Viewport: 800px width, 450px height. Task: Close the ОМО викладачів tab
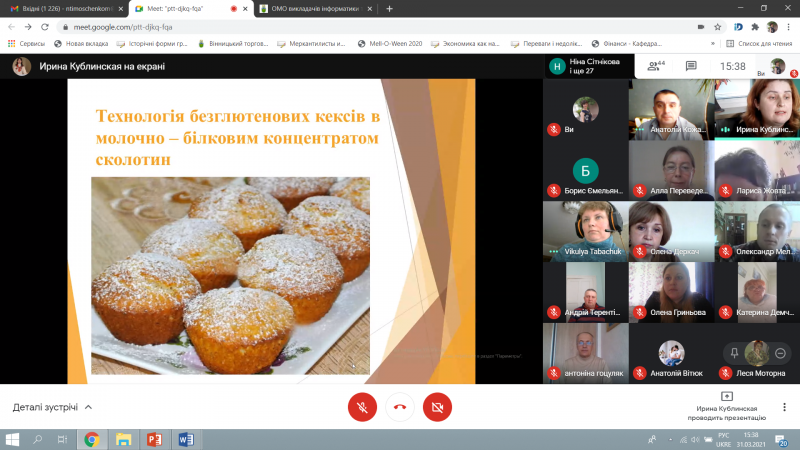tap(369, 9)
